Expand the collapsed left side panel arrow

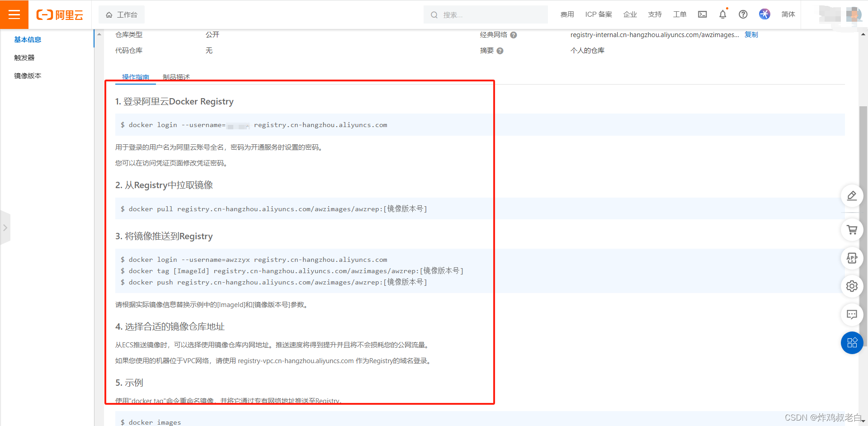click(5, 227)
